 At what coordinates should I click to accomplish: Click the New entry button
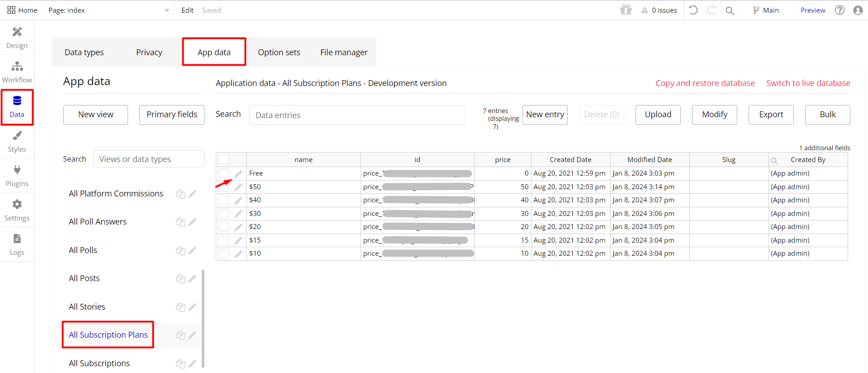pyautogui.click(x=545, y=115)
